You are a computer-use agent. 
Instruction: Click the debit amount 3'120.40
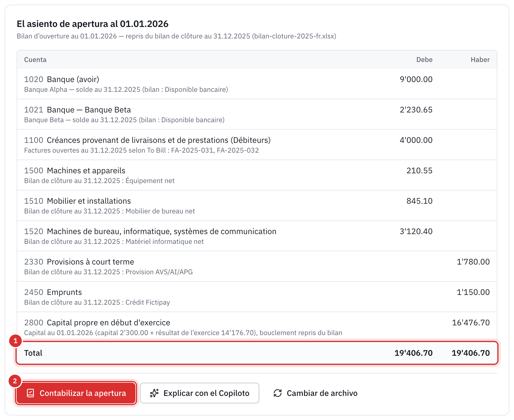416,231
